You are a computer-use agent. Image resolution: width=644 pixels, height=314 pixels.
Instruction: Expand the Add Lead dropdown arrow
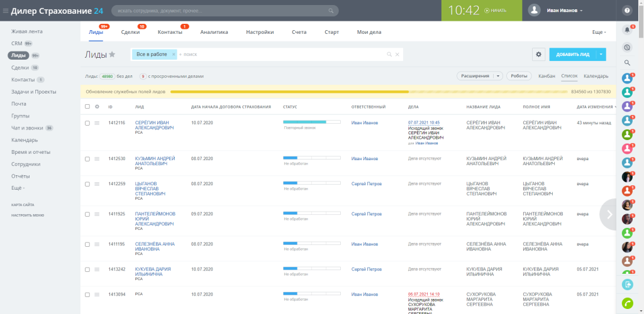601,54
